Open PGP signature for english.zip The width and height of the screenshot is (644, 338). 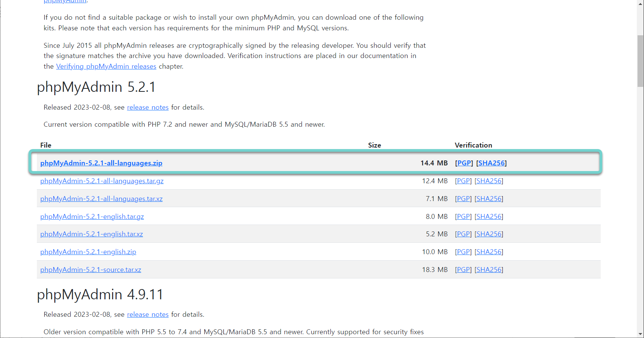(463, 252)
